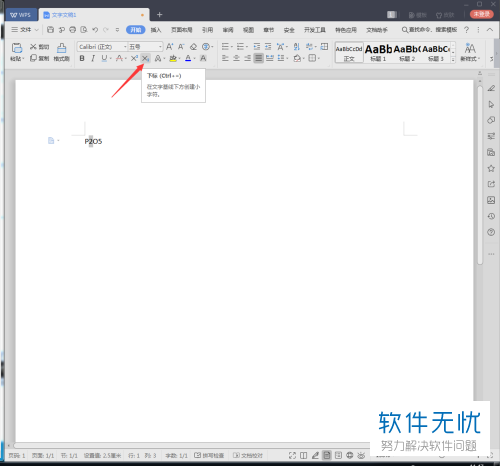Screen dimensions: 500x466
Task: Toggle Subscript formatting
Action: [x=146, y=58]
